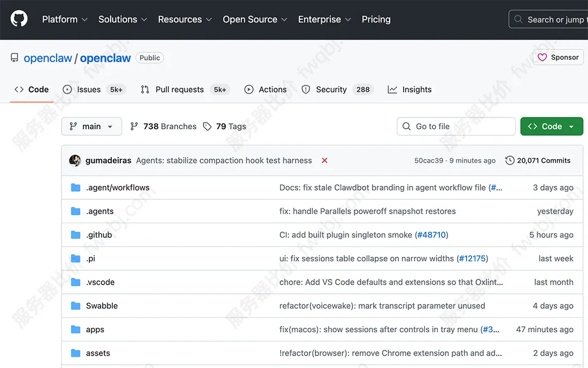
Task: Open the Swabble folder
Action: 102,306
